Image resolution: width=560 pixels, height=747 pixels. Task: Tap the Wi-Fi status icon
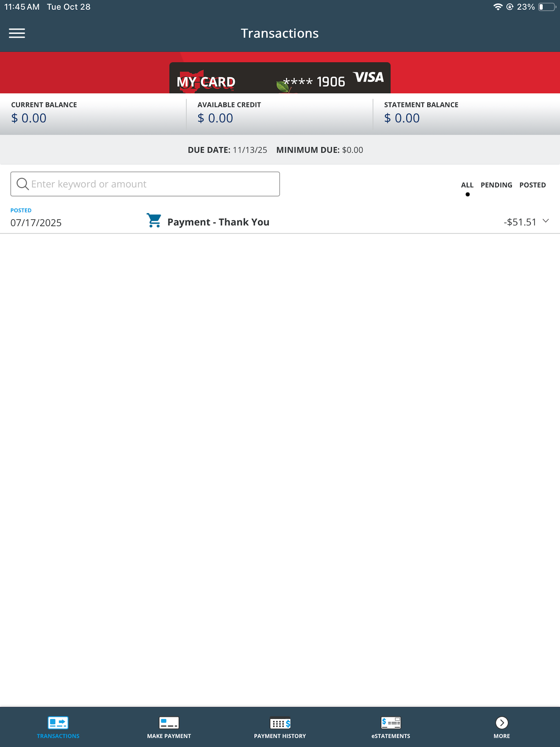point(497,7)
